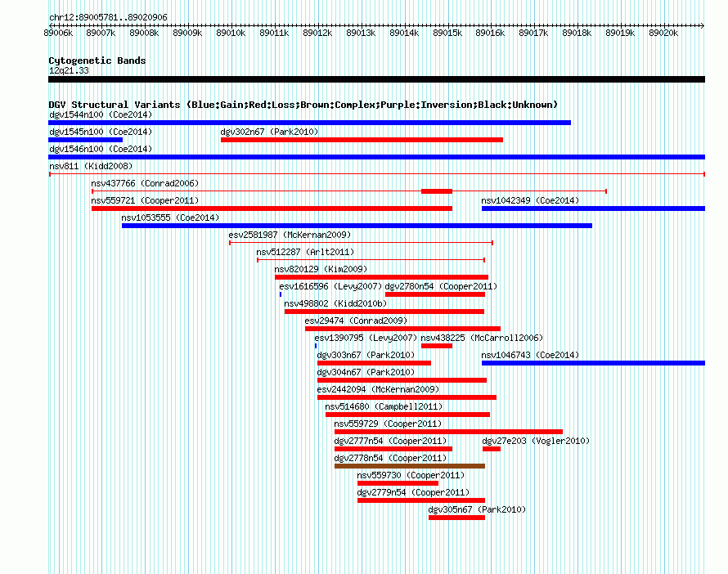Click esv1390795 (Levy2007) label

[366, 338]
